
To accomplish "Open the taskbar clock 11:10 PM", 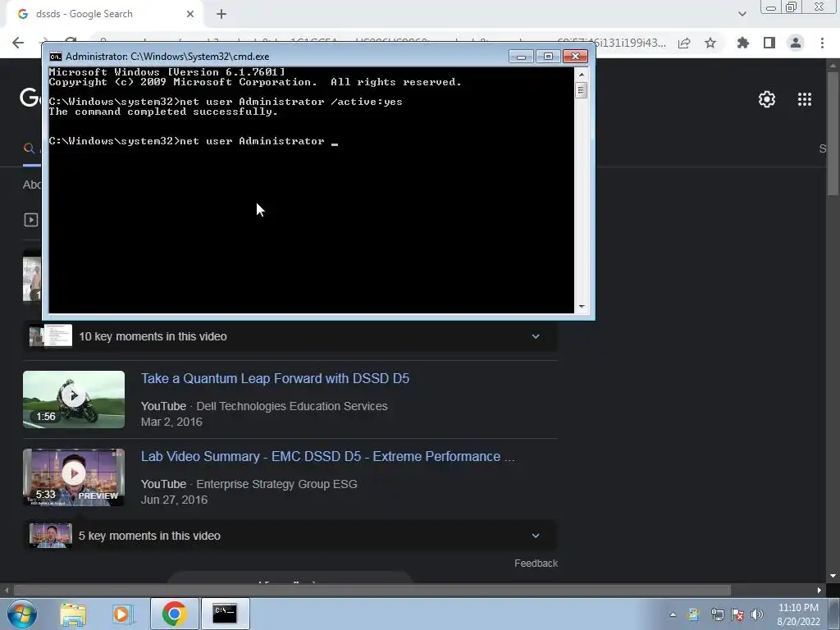I will coord(798,614).
